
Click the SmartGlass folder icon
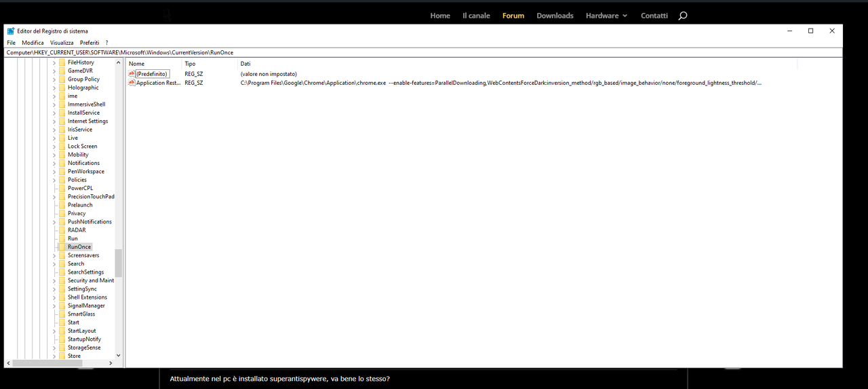tap(62, 314)
